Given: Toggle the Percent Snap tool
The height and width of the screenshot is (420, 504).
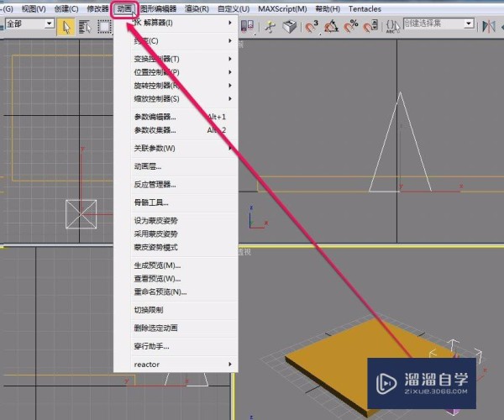Looking at the screenshot, I should click(x=351, y=27).
